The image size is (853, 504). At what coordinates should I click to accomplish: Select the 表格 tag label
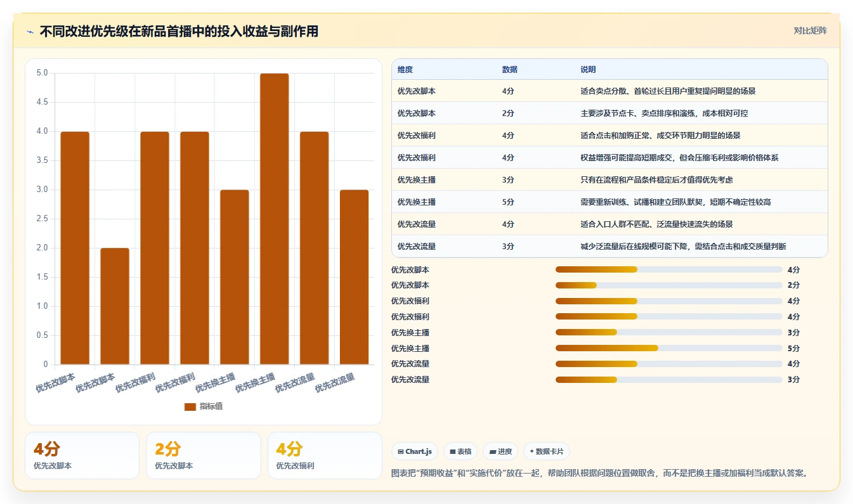464,451
